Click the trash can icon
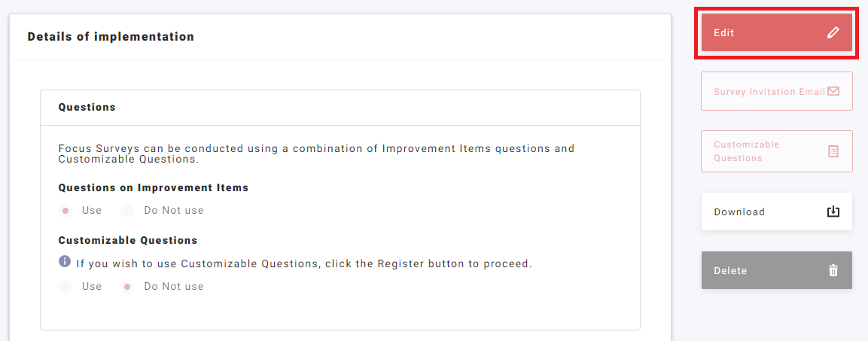This screenshot has height=341, width=868. (x=833, y=270)
